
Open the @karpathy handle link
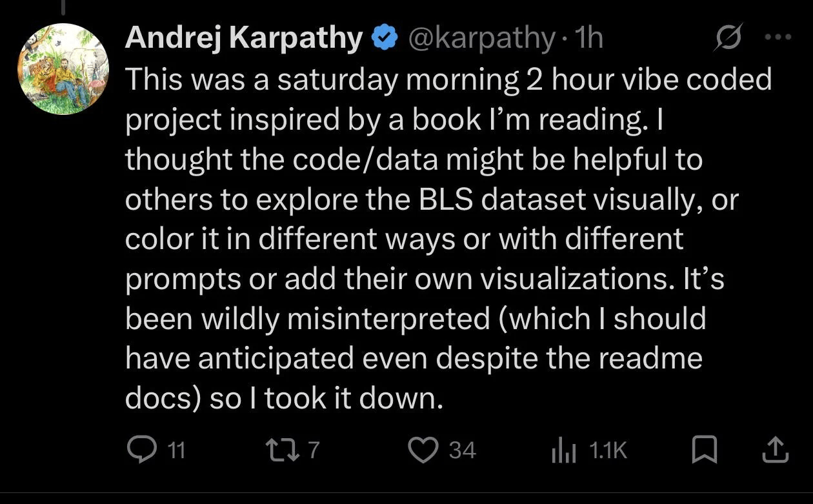click(x=481, y=39)
